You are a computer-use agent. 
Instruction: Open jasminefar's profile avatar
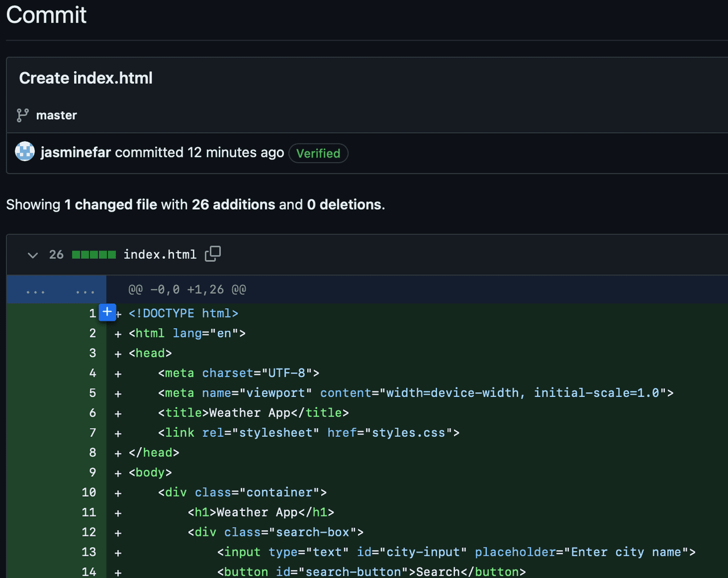(24, 152)
